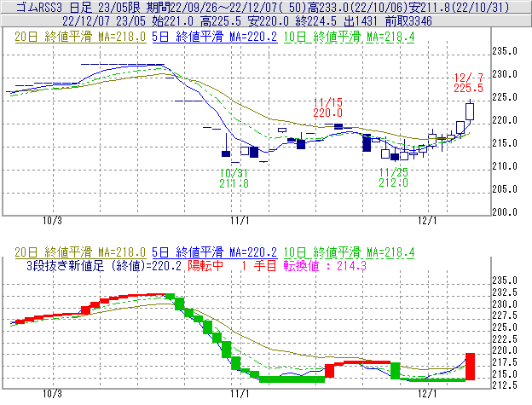Click the dark candlestick at the 11/15 peak
Viewport: 532px width, 405px height.
[338, 126]
